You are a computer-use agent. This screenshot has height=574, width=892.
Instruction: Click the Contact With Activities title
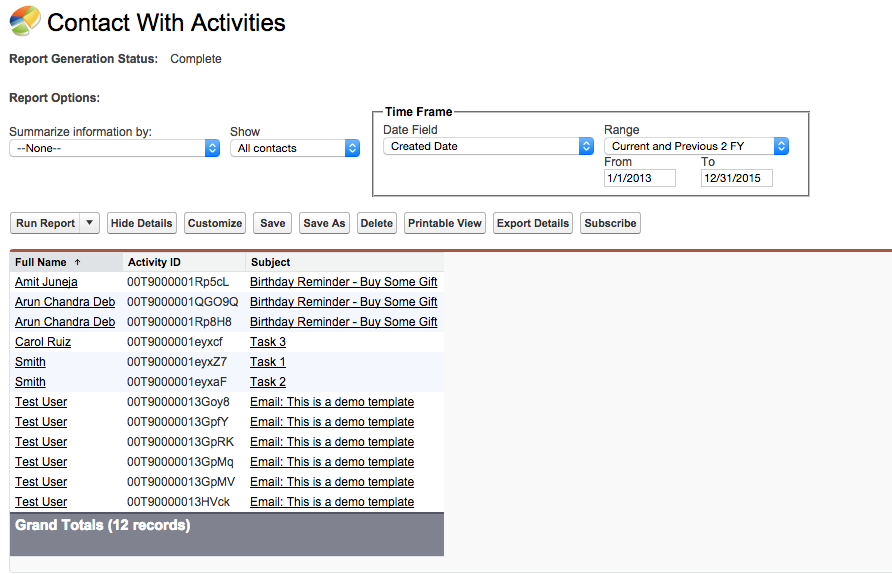coord(166,23)
